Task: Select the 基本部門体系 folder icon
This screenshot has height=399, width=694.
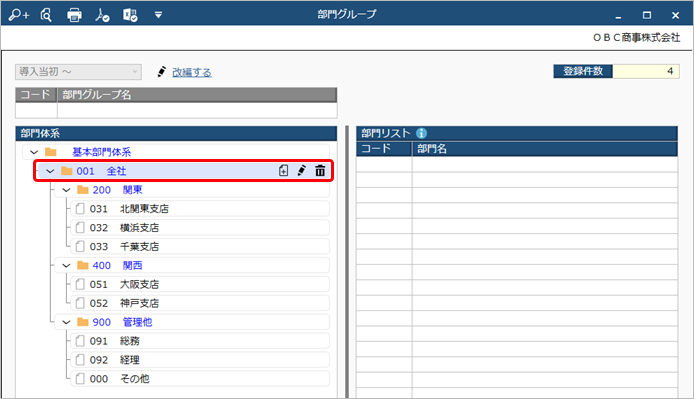Action: (x=51, y=152)
